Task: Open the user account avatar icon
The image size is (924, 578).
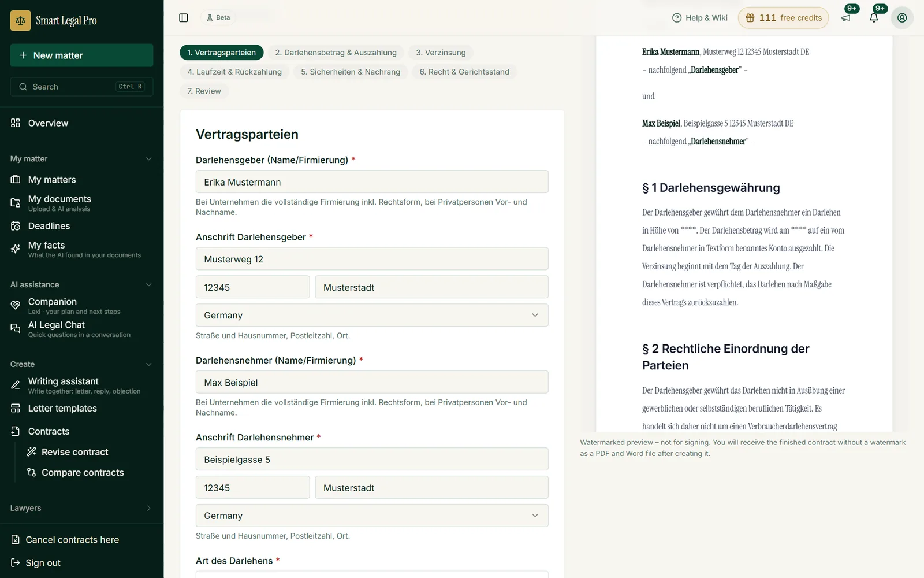Action: click(x=902, y=18)
